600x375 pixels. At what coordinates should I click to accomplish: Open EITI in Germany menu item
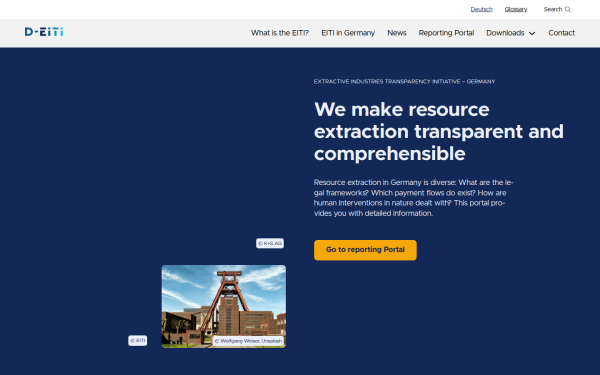348,33
